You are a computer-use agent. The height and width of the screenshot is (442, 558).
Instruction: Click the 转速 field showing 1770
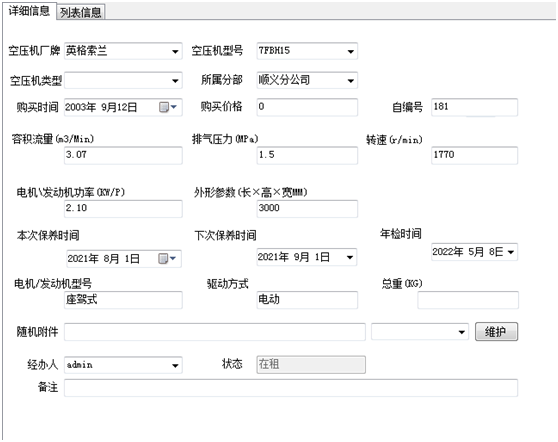click(474, 156)
